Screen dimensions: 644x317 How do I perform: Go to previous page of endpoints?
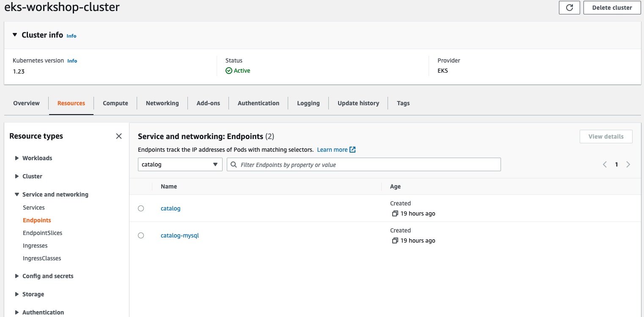pos(605,164)
